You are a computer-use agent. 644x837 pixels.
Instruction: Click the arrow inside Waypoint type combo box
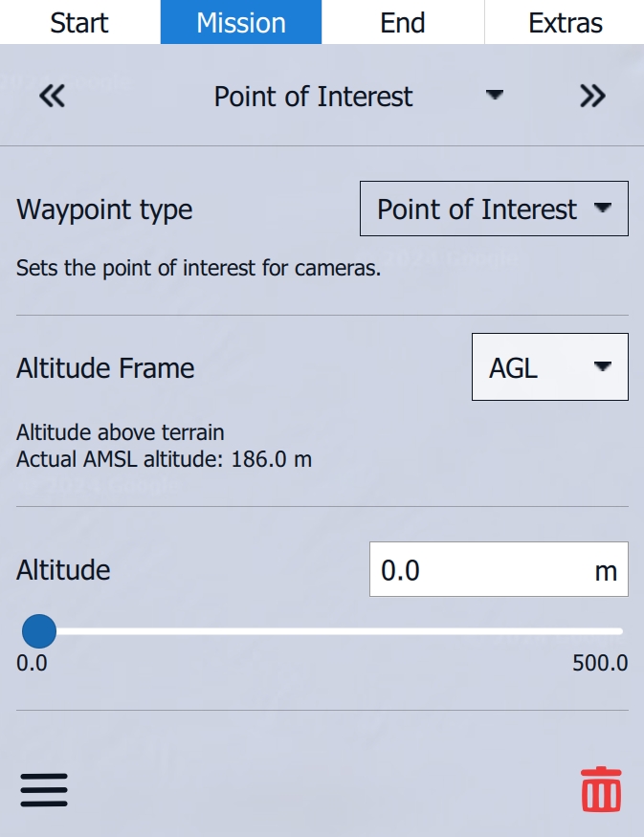pyautogui.click(x=603, y=208)
